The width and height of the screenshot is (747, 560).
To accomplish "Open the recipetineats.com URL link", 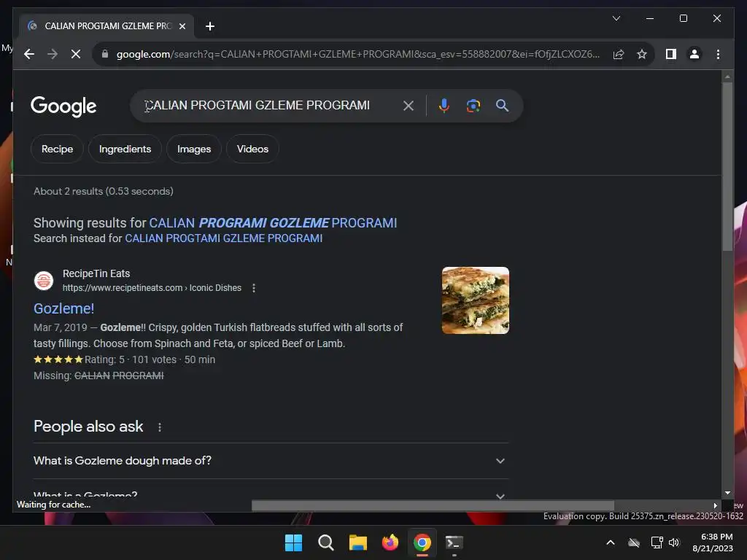I will [x=152, y=287].
